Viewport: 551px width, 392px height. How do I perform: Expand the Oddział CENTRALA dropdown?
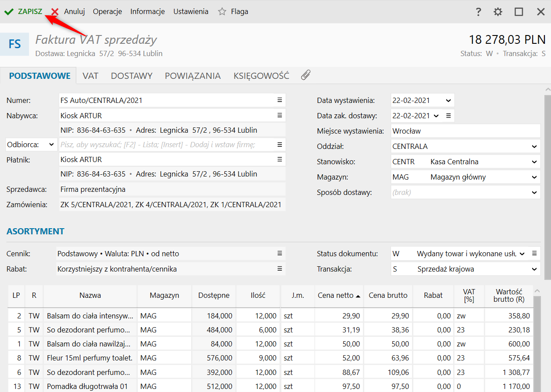(x=534, y=147)
